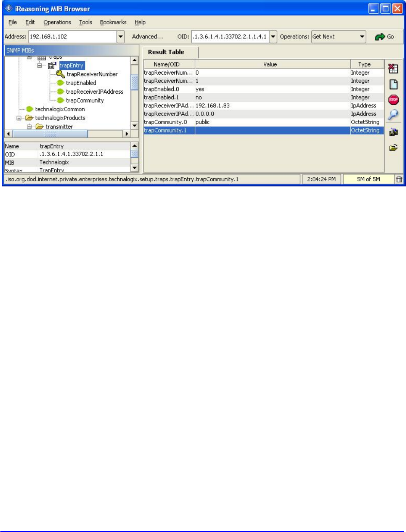The width and height of the screenshot is (406, 532).
Task: Select the trapEnabled.1 result row
Action: 263,98
